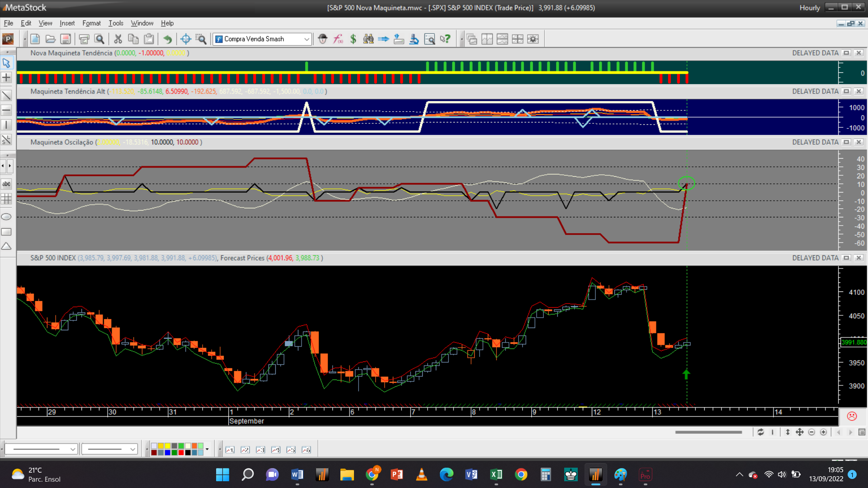Screen dimensions: 868x488
Task: Click the green dollar System Tester icon
Action: [353, 39]
